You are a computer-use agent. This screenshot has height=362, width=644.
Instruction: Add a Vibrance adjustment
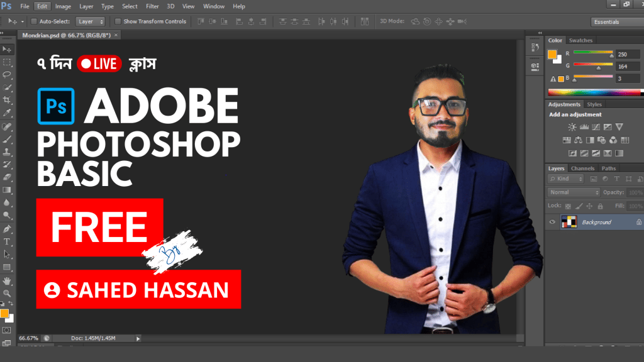click(x=619, y=127)
